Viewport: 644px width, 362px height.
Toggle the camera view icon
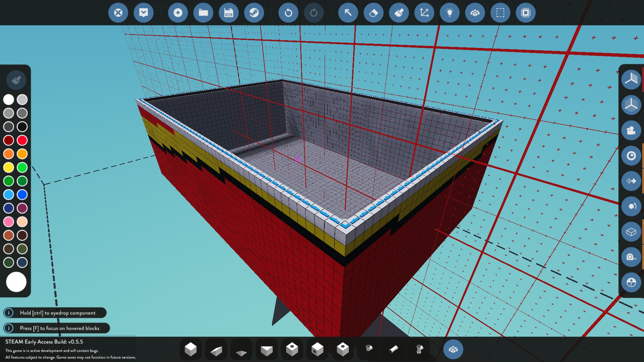click(631, 130)
